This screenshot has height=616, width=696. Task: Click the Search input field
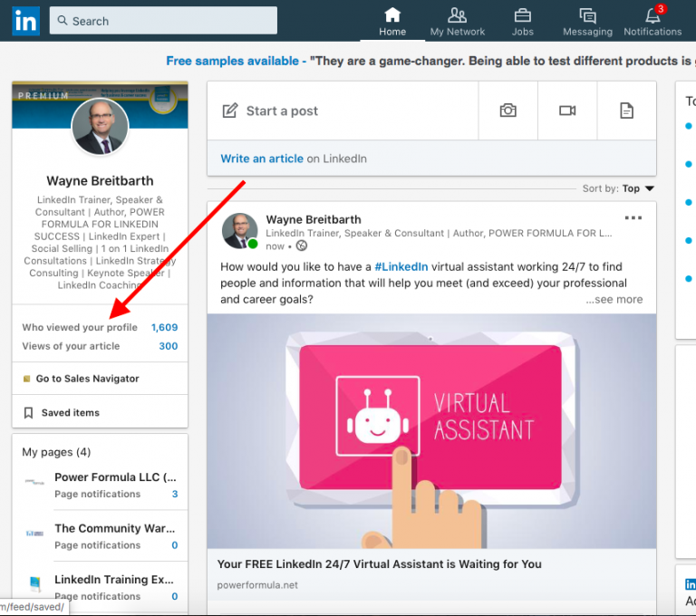pyautogui.click(x=163, y=21)
